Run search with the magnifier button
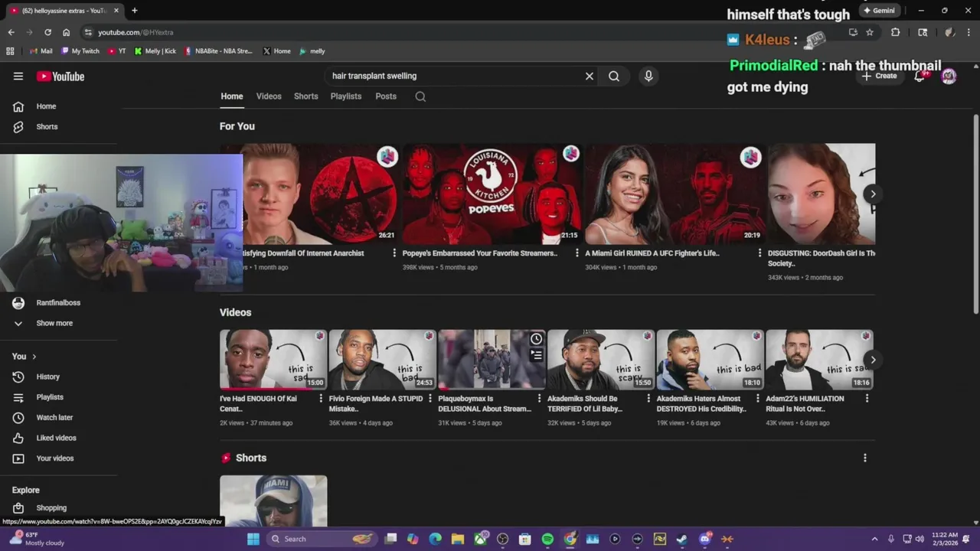The image size is (980, 551). click(x=614, y=76)
